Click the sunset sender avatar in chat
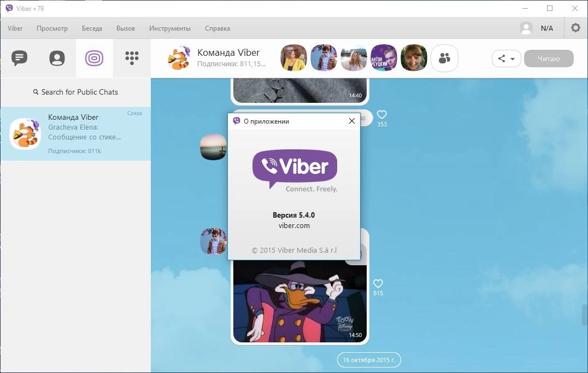Image resolution: width=588 pixels, height=373 pixels. 213,147
